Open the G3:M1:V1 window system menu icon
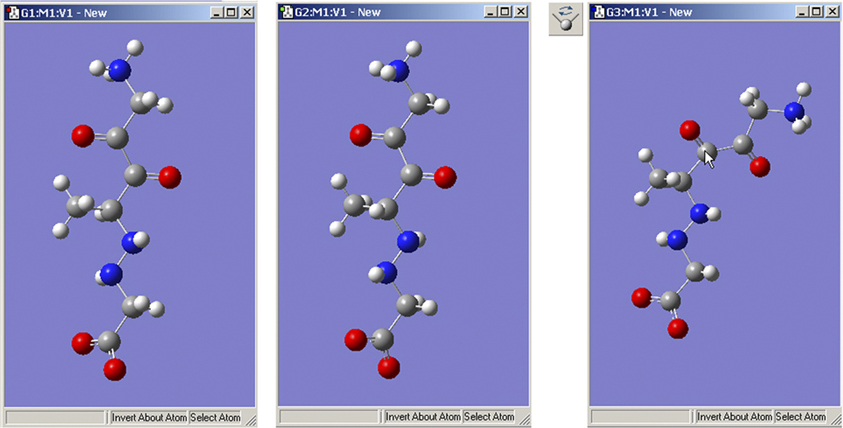The image size is (843, 428). click(x=598, y=12)
